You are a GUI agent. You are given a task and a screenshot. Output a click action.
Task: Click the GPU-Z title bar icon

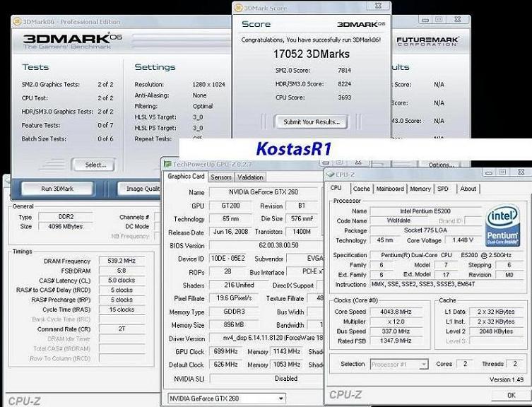click(167, 165)
